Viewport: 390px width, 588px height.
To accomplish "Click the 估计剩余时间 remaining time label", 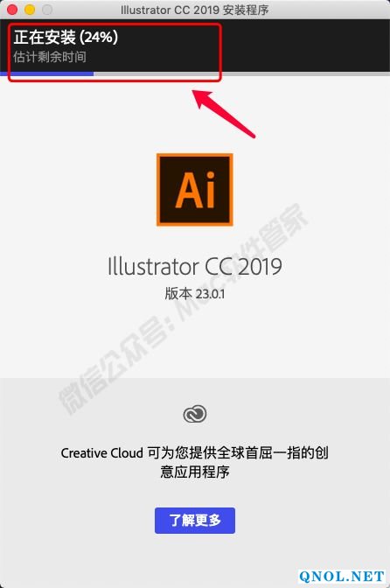I will click(50, 57).
